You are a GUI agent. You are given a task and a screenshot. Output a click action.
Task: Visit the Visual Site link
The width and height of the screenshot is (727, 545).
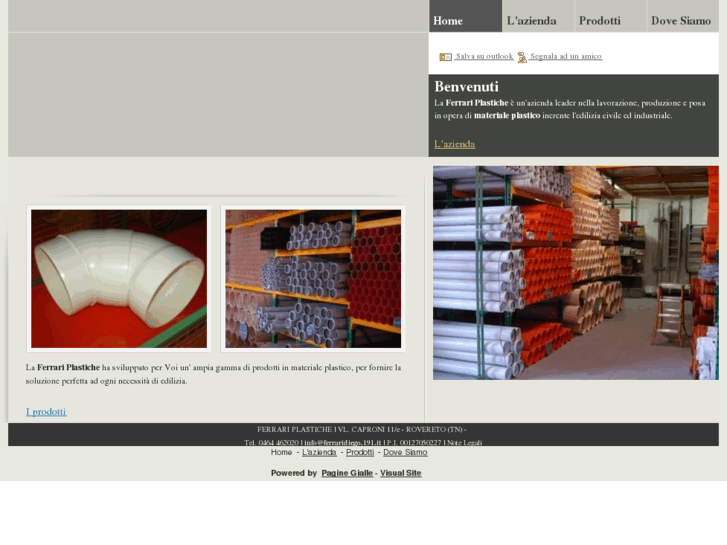pyautogui.click(x=401, y=473)
